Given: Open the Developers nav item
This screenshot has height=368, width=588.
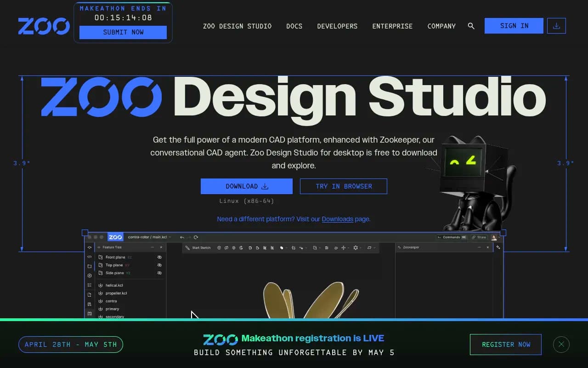Looking at the screenshot, I should (337, 26).
